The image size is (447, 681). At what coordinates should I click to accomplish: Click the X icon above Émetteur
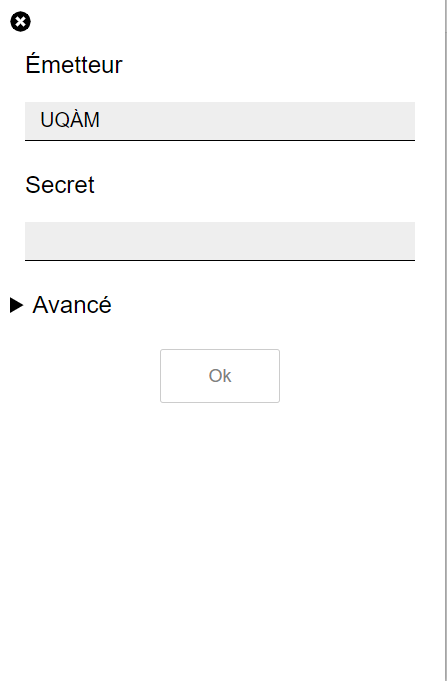(x=20, y=22)
